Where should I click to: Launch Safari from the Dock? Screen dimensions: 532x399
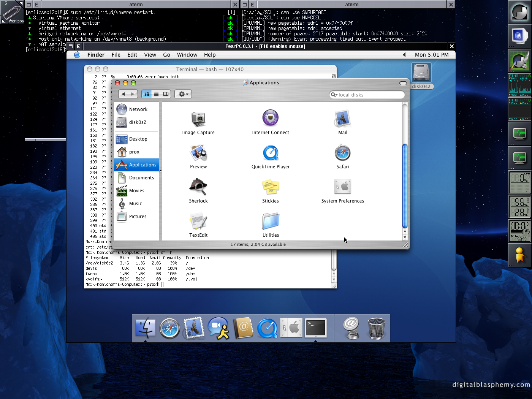pos(170,328)
